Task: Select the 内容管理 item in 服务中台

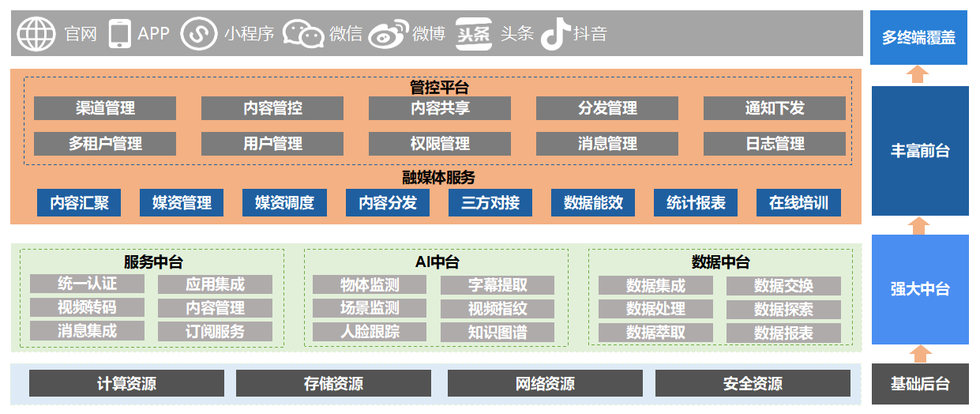Action: 215,308
